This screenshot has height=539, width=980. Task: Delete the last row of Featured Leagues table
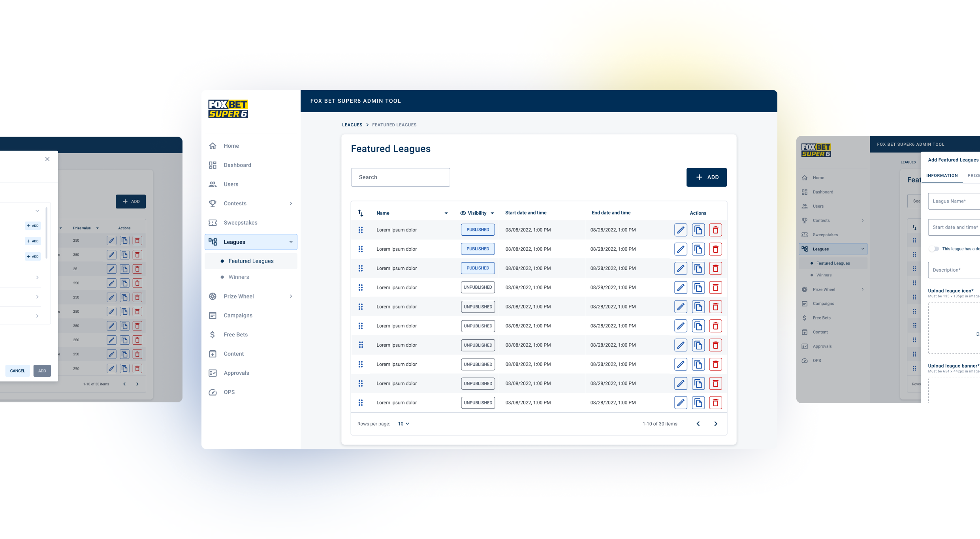715,402
